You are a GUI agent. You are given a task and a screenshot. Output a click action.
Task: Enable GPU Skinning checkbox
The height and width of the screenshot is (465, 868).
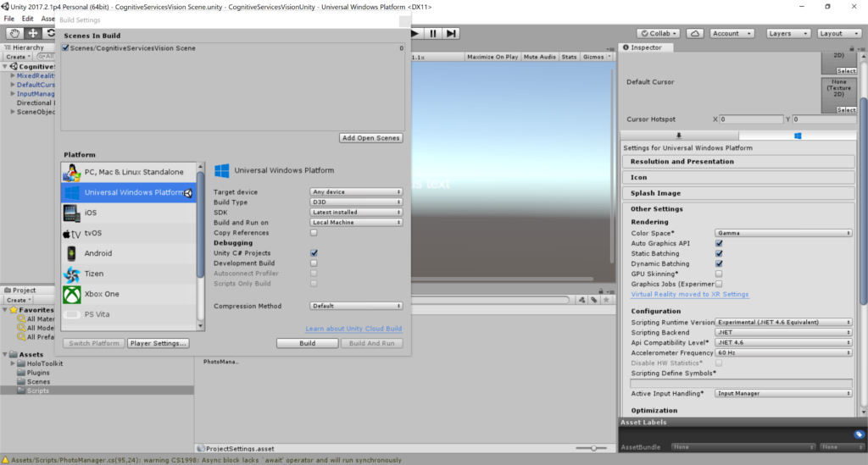(x=719, y=274)
